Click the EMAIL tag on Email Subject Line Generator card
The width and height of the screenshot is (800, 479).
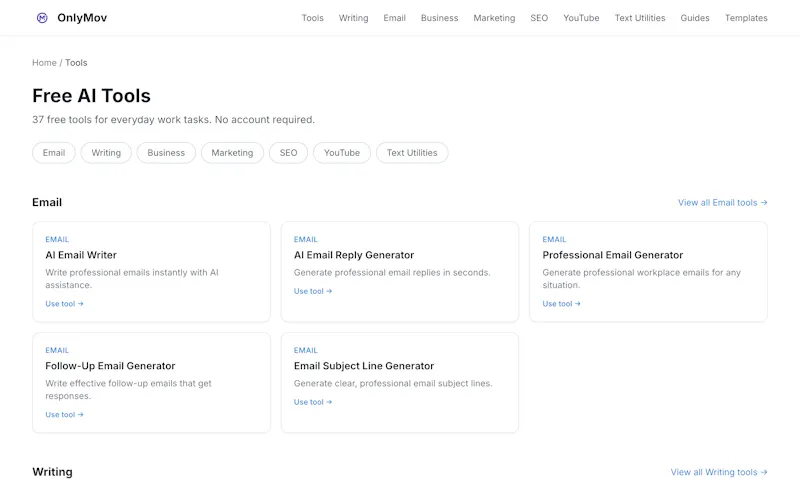point(306,350)
